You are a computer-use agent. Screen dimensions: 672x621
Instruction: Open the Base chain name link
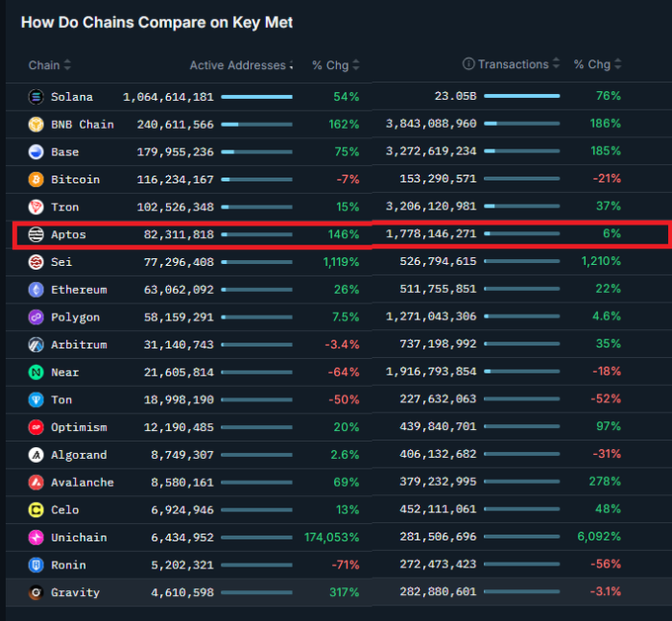[x=65, y=152]
